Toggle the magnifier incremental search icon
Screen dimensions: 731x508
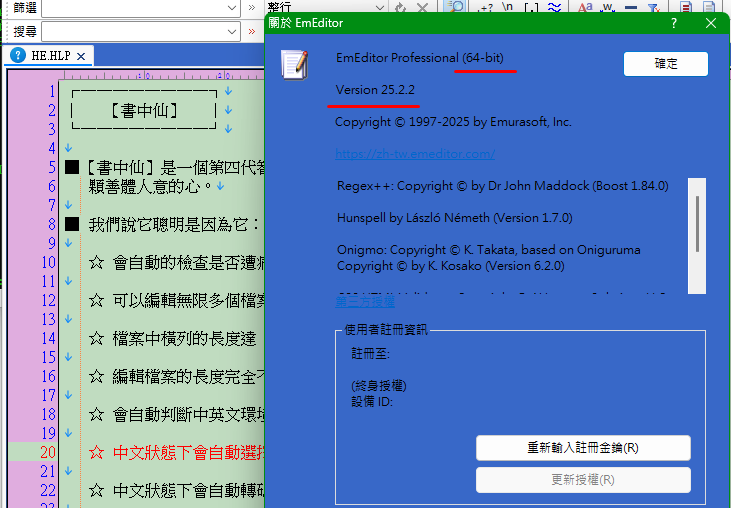[454, 7]
